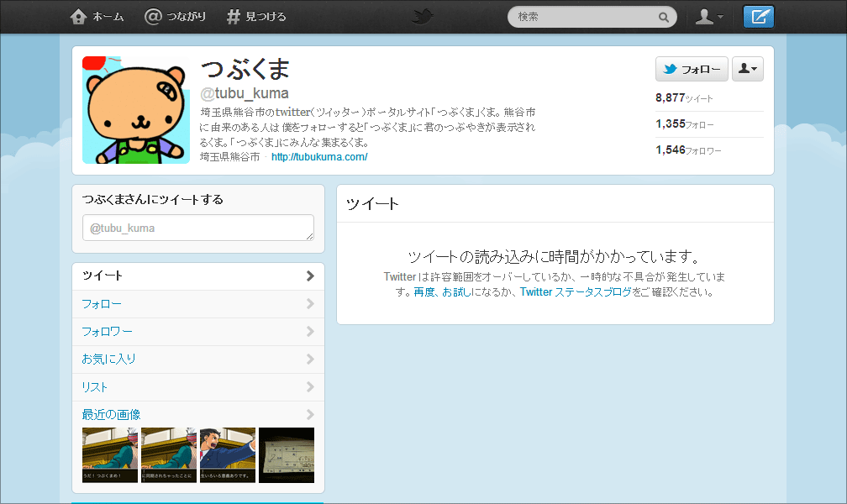The image size is (847, 504).
Task: Open the Twitter ステータスブログ link
Action: pyautogui.click(x=576, y=292)
